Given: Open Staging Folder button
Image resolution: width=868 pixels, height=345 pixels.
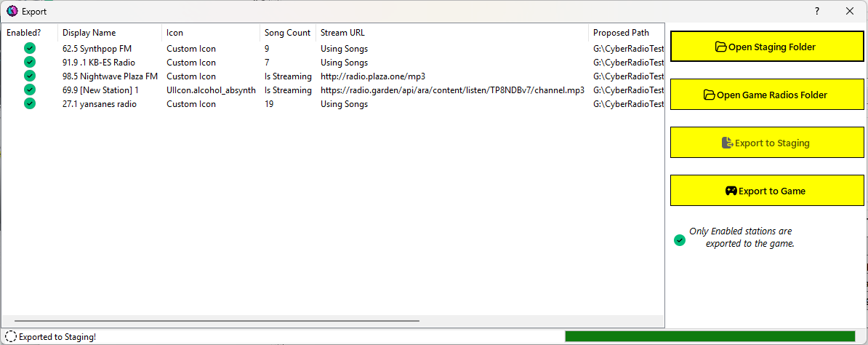Looking at the screenshot, I should tap(767, 47).
